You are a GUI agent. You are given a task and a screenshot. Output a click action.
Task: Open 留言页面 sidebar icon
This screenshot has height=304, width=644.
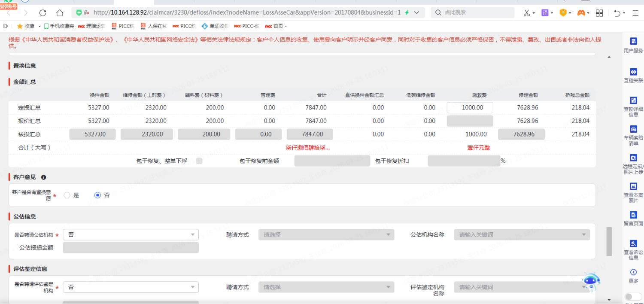coord(633,215)
